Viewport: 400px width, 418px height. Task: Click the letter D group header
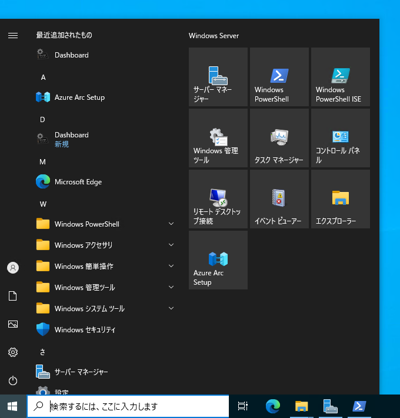click(x=43, y=119)
